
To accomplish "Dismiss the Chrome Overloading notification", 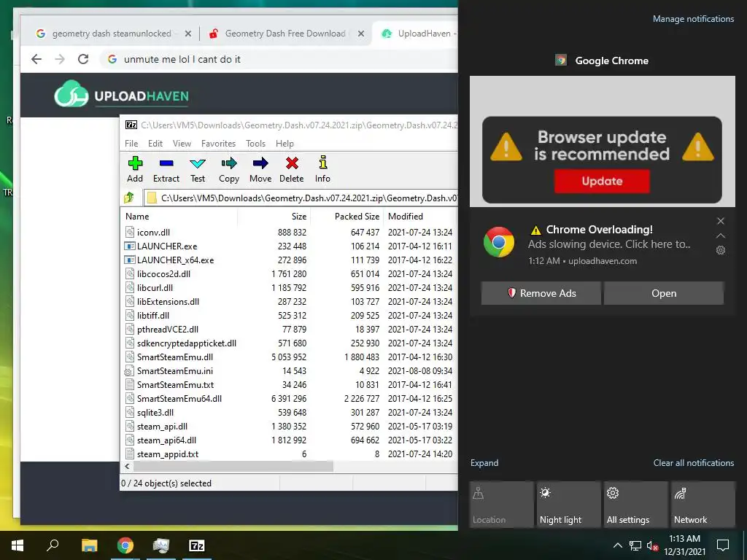I will click(x=720, y=221).
